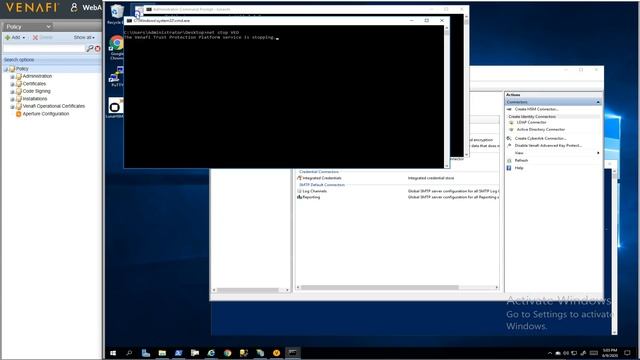Expand the Venafi Operational Certificates node
Viewport: 640px width, 360px height.
(12, 107)
